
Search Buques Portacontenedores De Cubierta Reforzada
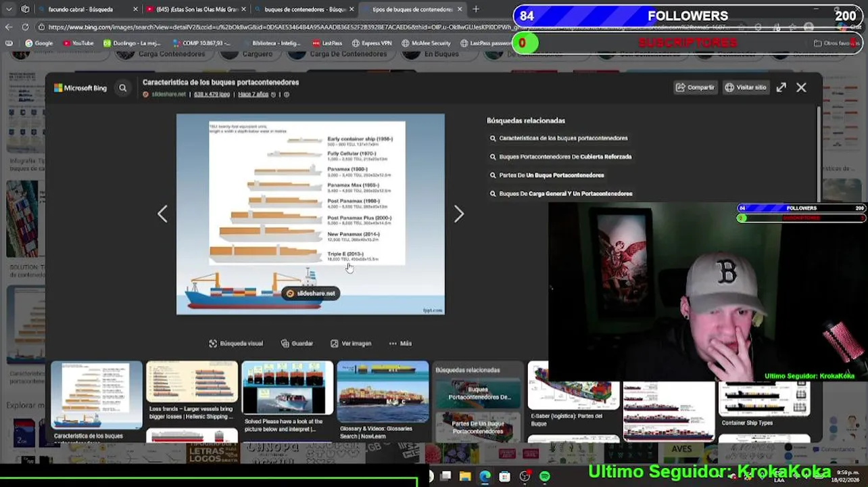pyautogui.click(x=560, y=157)
